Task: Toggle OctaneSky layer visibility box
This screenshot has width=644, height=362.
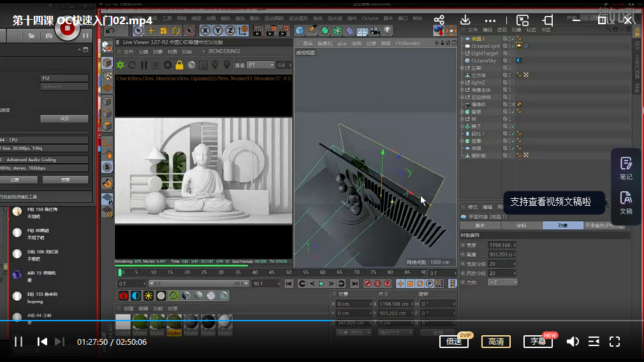Action: [x=505, y=61]
